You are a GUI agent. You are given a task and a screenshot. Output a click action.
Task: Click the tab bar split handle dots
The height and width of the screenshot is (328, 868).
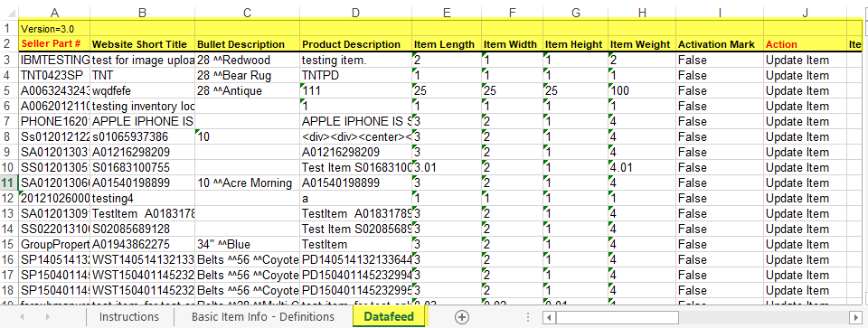click(527, 317)
